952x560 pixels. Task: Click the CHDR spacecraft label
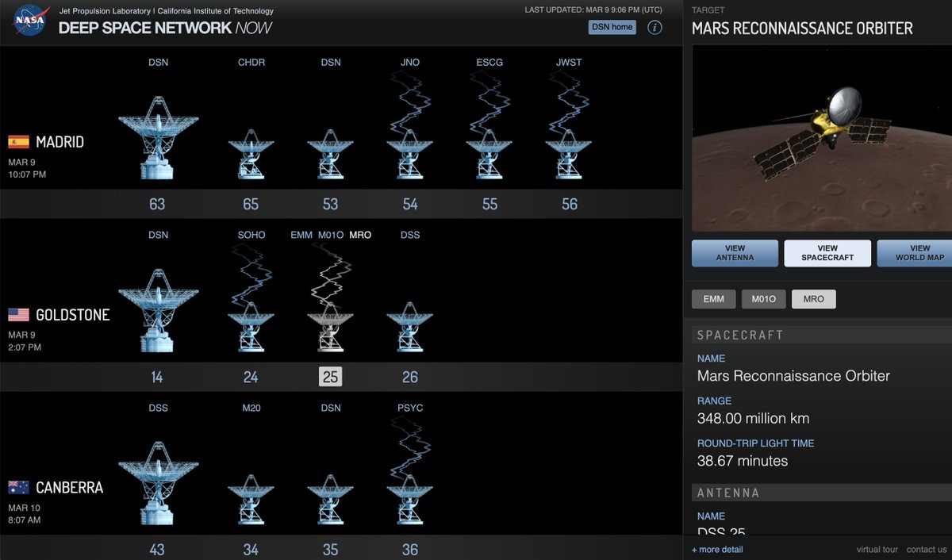251,62
